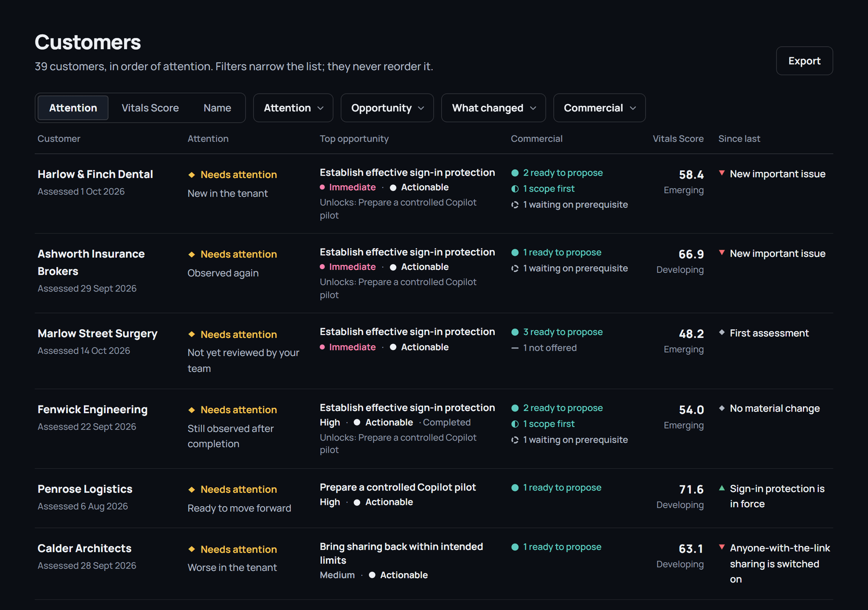
Task: Click Since last column header
Action: pos(739,139)
